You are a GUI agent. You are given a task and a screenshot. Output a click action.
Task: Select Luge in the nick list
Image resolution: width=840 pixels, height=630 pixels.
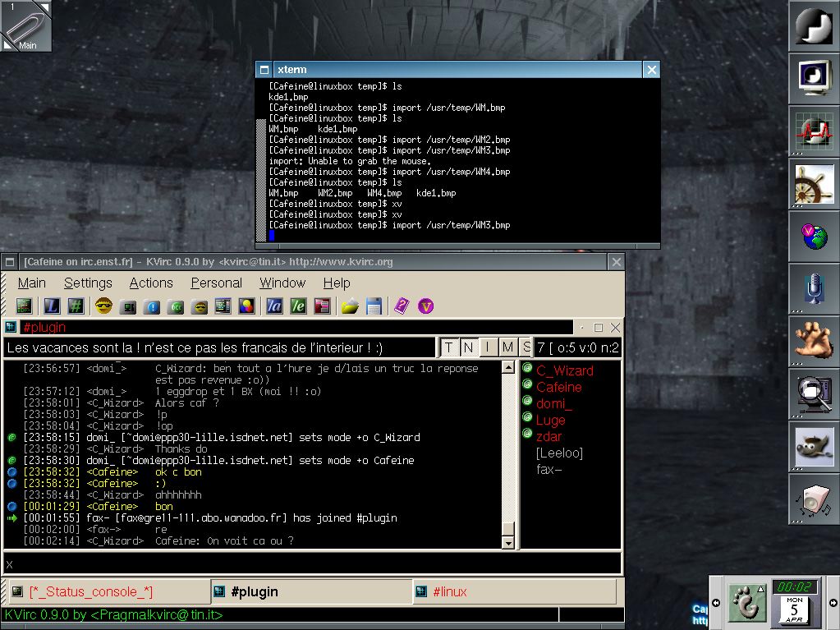[551, 420]
